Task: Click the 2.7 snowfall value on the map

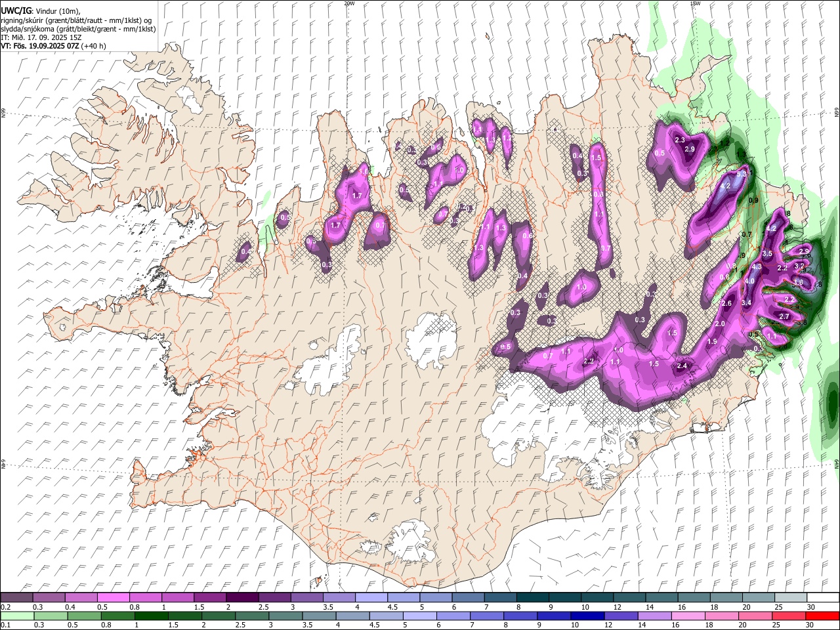Action: tap(784, 316)
